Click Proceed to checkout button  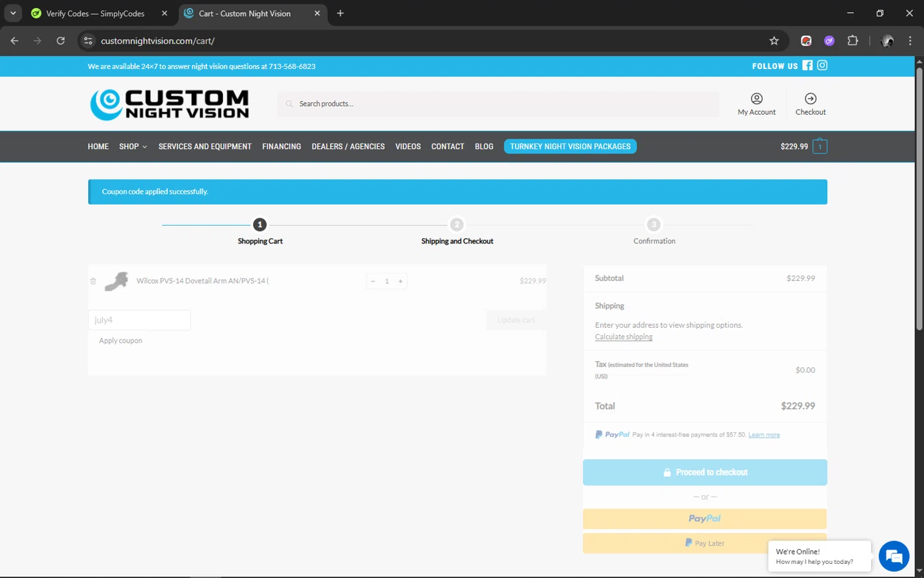click(x=705, y=473)
